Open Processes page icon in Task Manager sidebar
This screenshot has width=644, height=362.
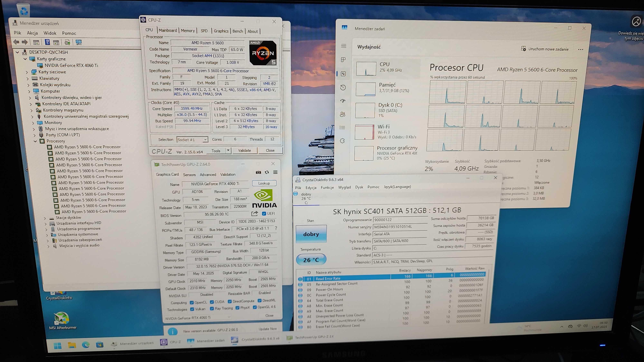click(x=343, y=60)
